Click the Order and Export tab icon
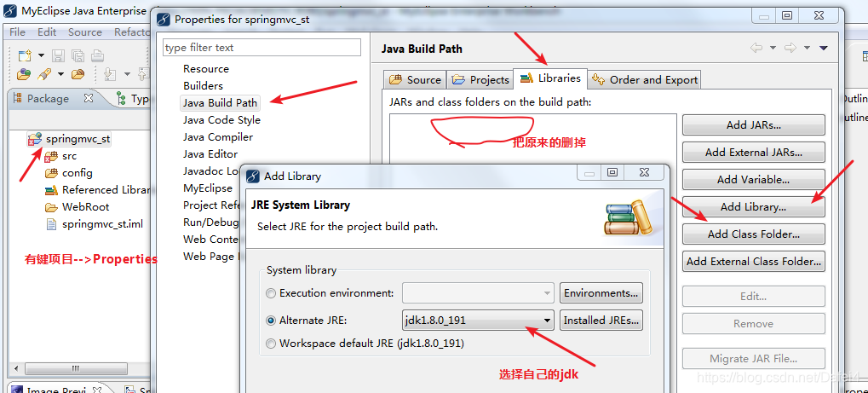868x393 pixels. (599, 80)
